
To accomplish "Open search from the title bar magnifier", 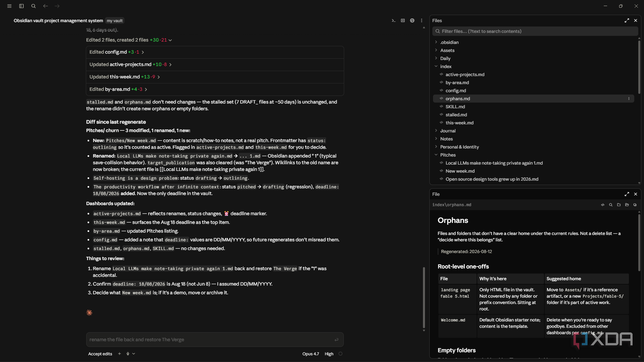I will (x=34, y=6).
